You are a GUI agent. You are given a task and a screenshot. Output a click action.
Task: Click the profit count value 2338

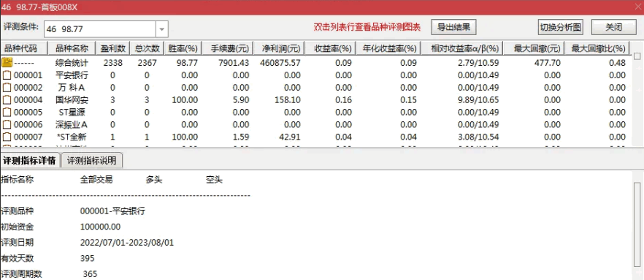click(114, 63)
